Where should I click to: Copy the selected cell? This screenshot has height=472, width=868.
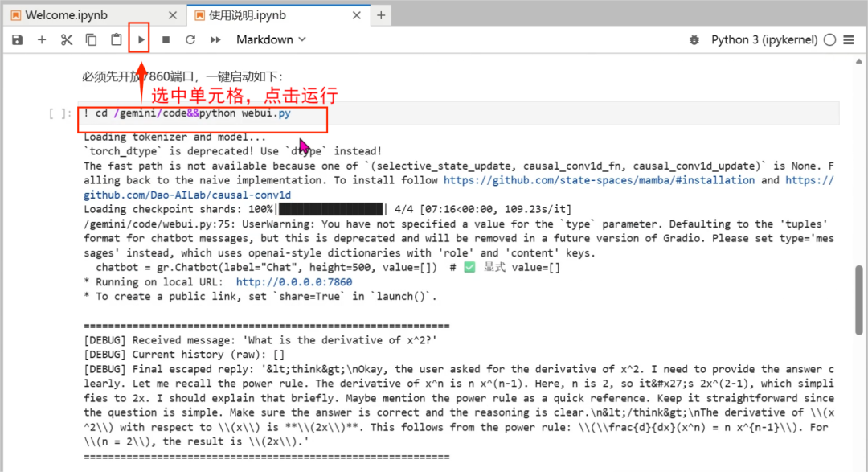click(91, 40)
